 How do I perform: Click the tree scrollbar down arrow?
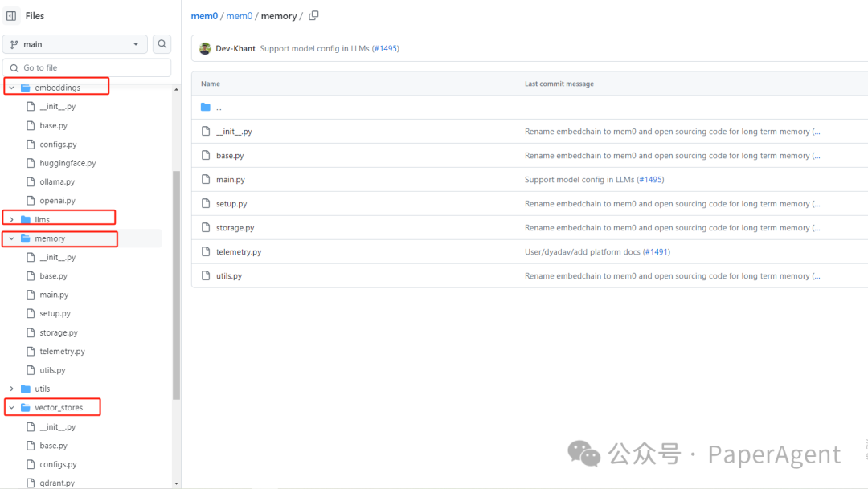click(177, 483)
